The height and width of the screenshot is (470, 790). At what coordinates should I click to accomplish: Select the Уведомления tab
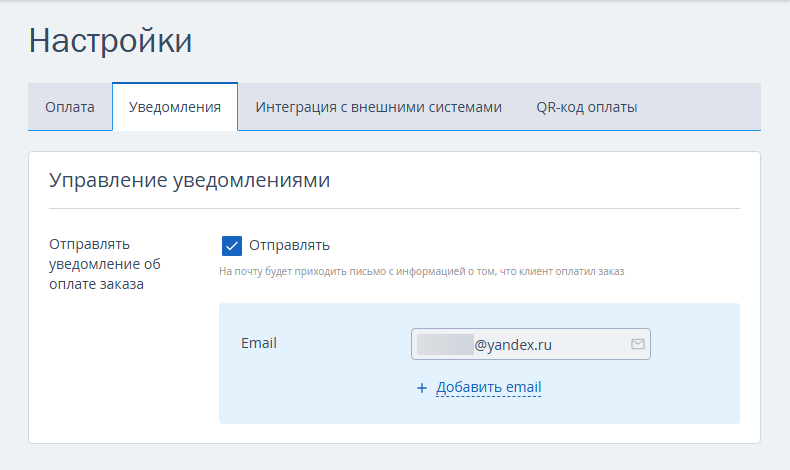point(175,107)
